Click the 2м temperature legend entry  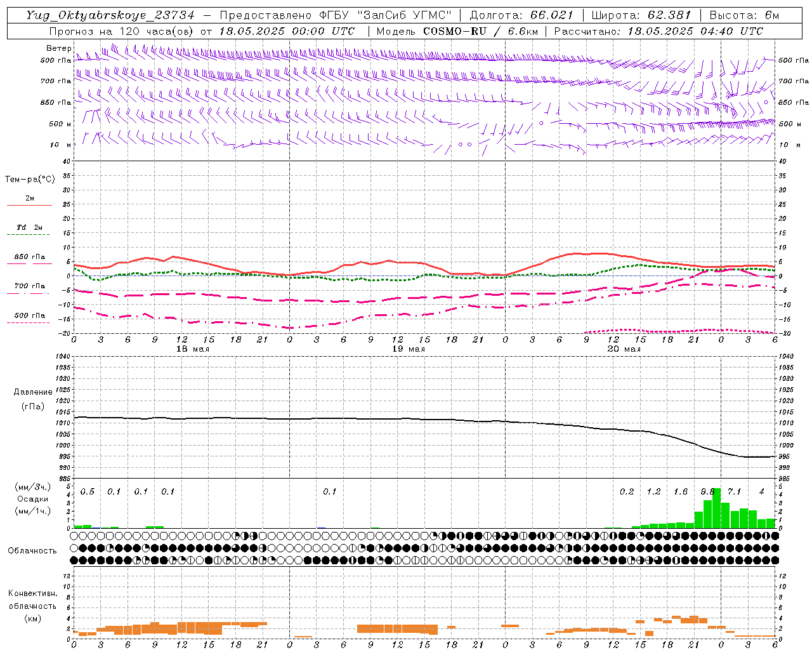coord(30,199)
